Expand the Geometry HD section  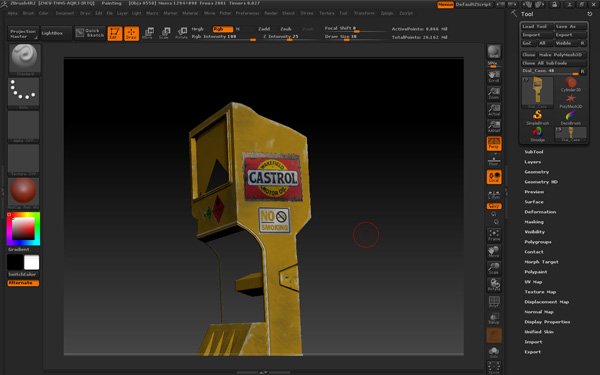(541, 182)
